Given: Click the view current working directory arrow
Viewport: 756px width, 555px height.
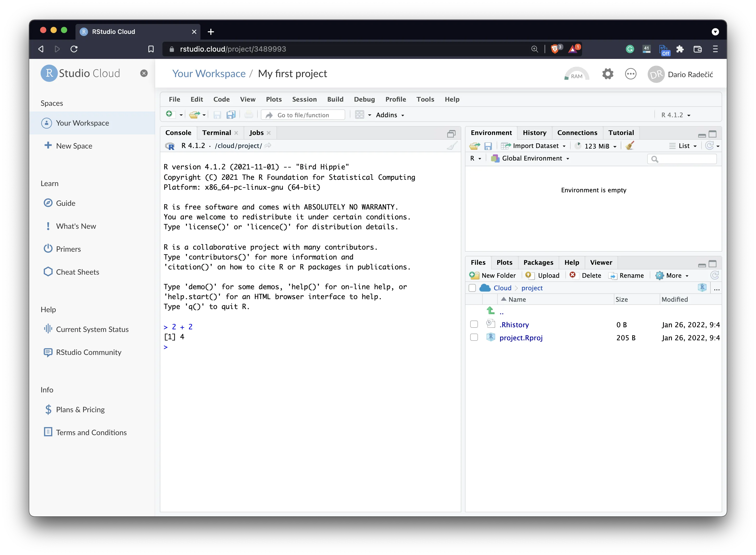Looking at the screenshot, I should pyautogui.click(x=268, y=145).
